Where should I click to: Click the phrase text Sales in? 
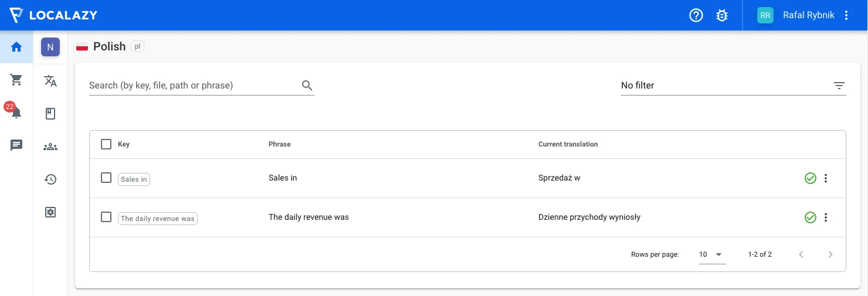283,178
